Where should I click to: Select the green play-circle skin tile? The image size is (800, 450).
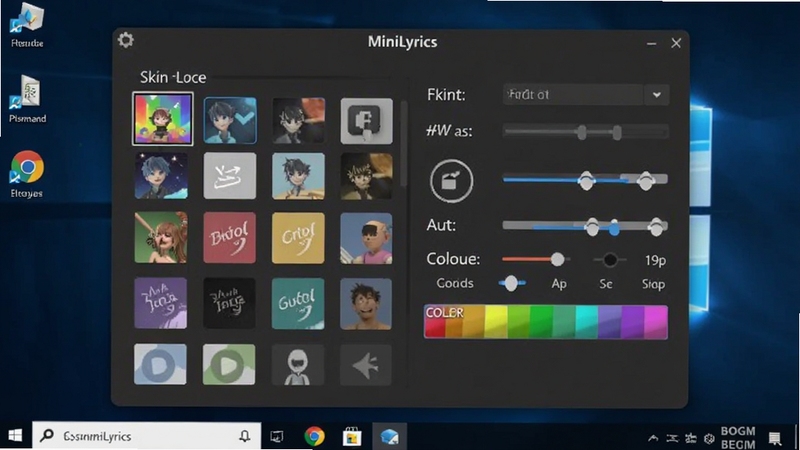pos(229,364)
